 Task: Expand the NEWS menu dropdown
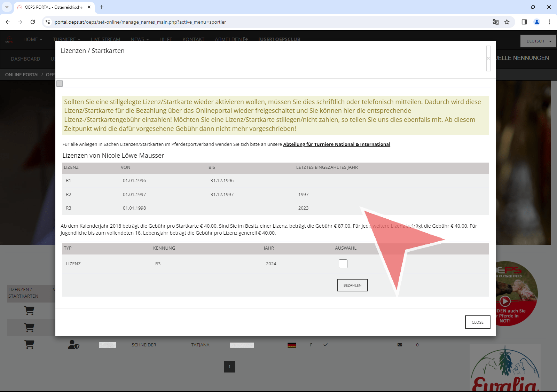click(140, 39)
